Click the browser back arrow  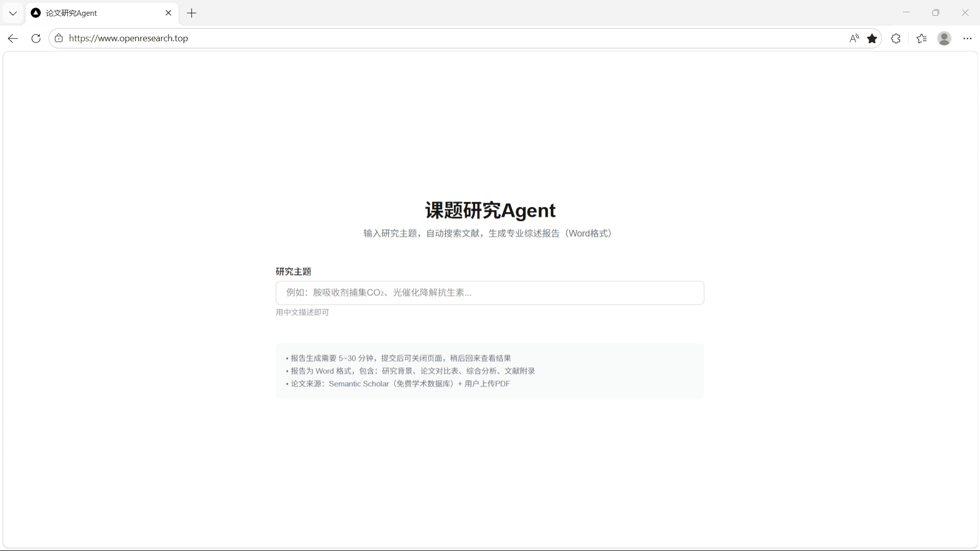pos(13,38)
